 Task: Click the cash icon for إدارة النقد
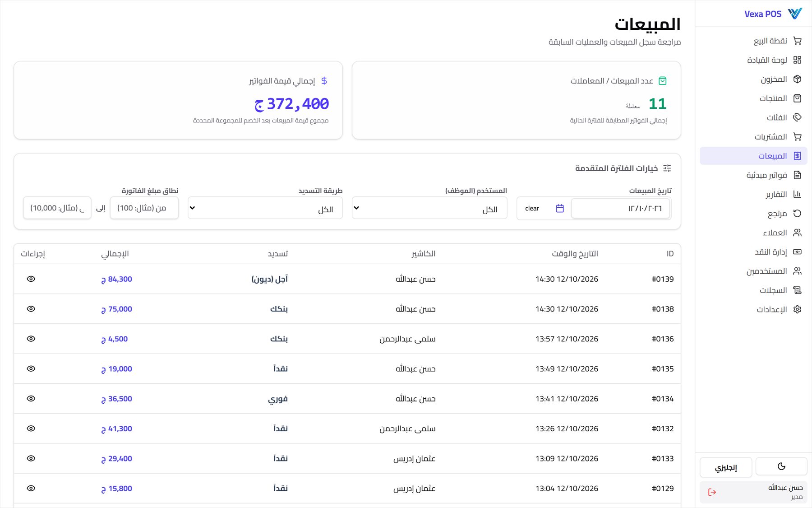(x=797, y=252)
